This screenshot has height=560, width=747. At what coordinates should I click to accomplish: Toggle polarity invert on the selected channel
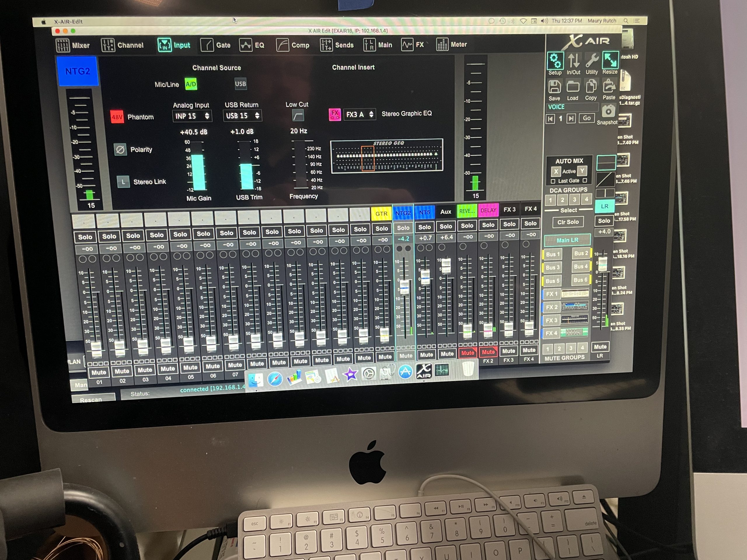121,149
